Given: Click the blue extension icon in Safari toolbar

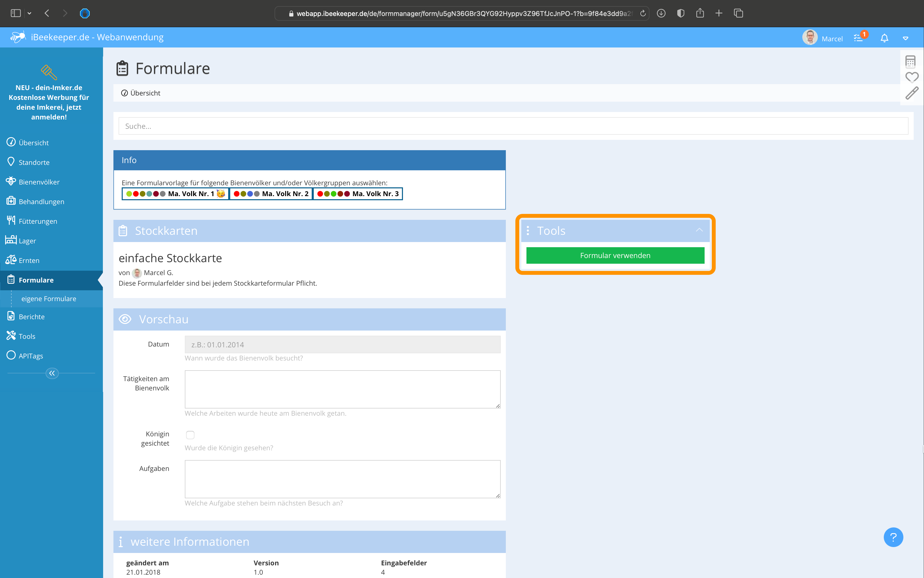Looking at the screenshot, I should (x=85, y=13).
